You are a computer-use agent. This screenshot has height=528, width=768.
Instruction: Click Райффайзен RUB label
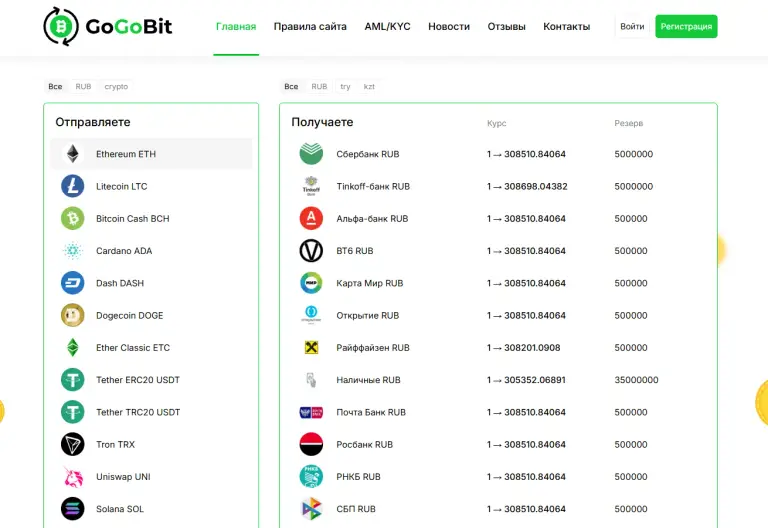click(x=373, y=348)
